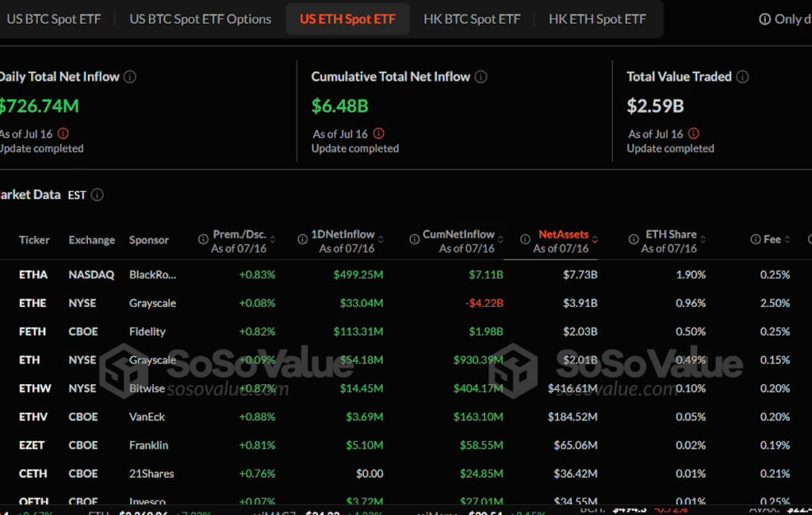Click red alert icon under Daily Total Net Inflow
Screen dimensions: 812x515
63,133
